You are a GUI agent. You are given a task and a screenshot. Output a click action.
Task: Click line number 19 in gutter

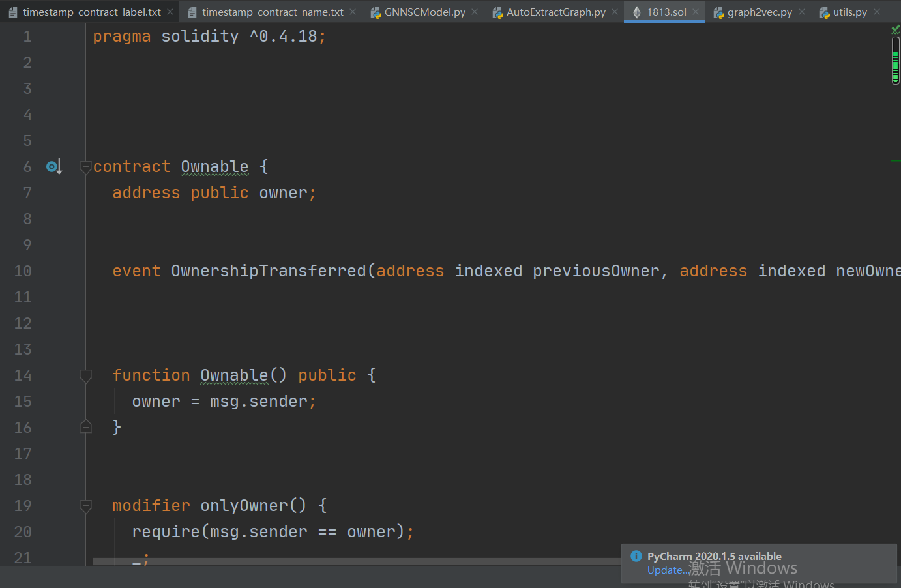click(x=23, y=506)
